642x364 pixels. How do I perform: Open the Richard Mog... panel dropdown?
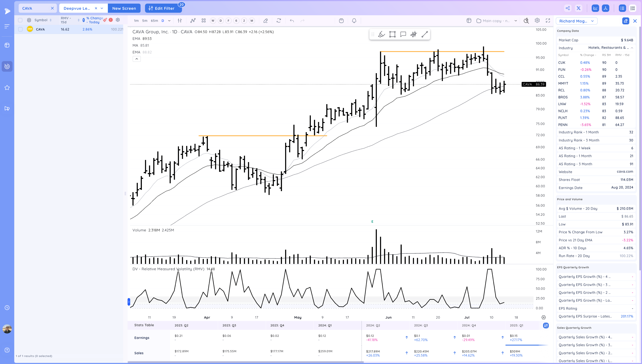(577, 21)
